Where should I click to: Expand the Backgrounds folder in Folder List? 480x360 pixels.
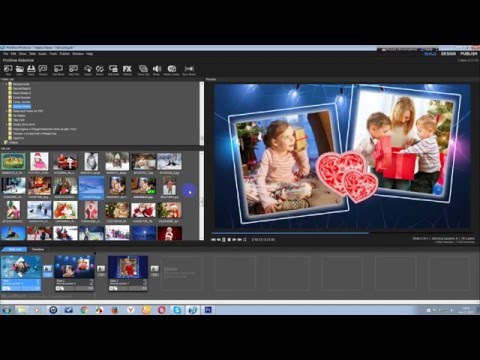[6, 84]
